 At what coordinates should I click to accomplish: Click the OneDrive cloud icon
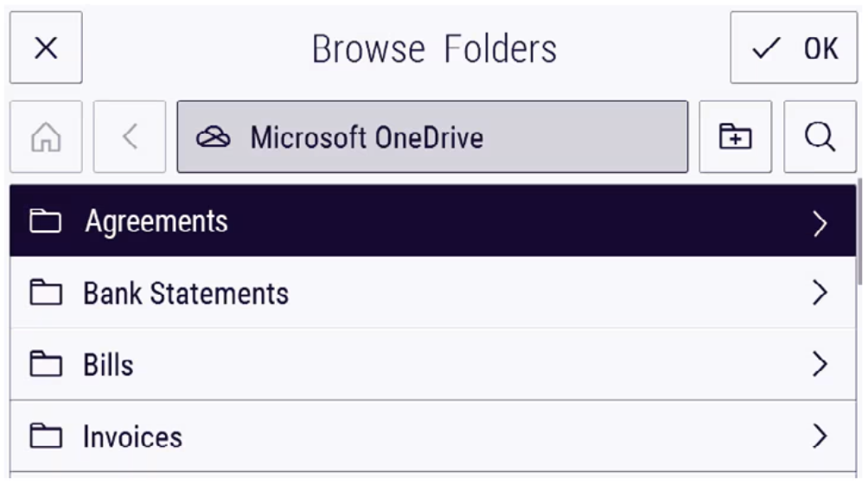pos(214,137)
